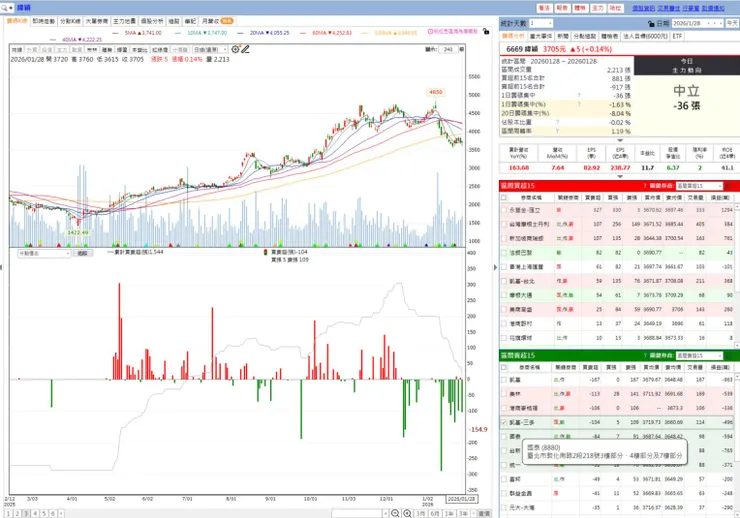
Task: Open dropdown beside bottom range input
Action: tap(386, 513)
